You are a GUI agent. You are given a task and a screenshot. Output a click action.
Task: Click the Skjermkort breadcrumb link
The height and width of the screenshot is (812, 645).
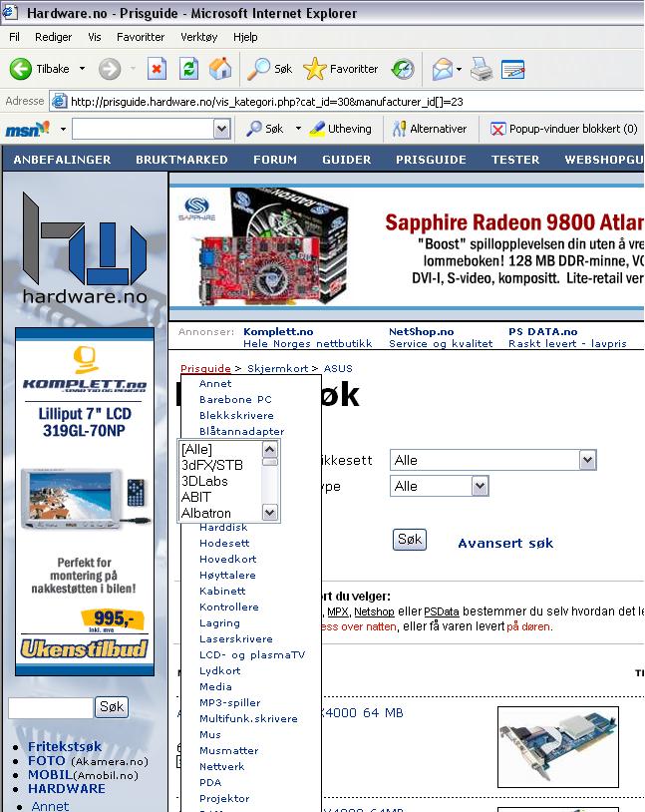click(x=277, y=368)
